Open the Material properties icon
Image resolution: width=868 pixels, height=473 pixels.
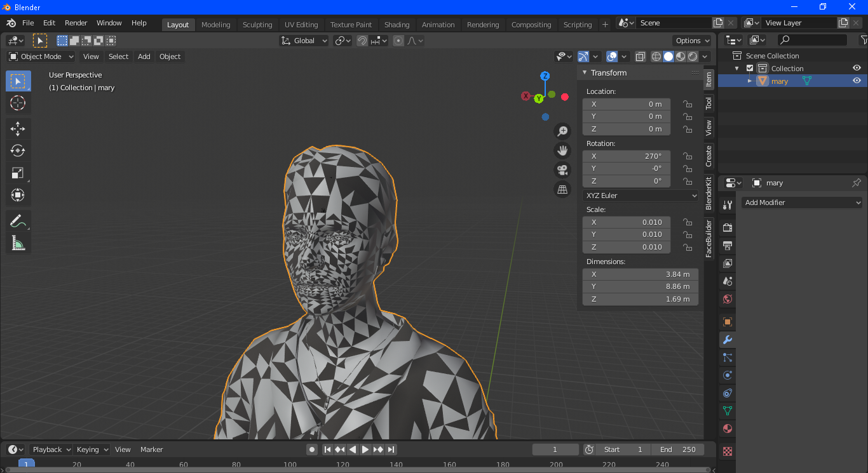pos(728,429)
